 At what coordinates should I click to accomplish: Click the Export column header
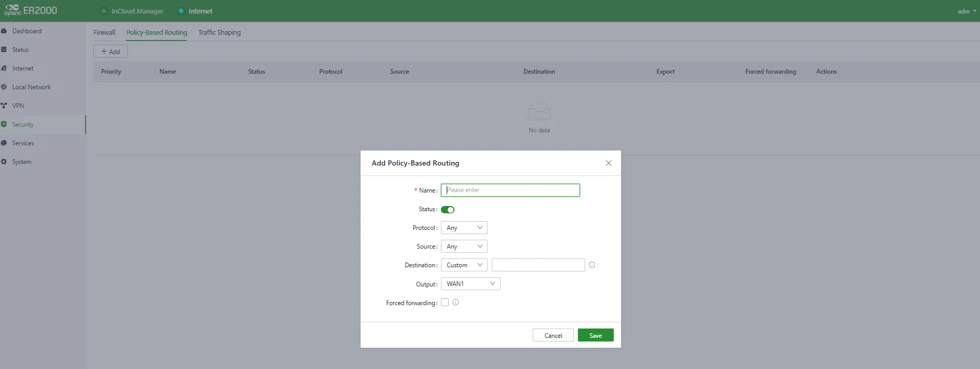tap(665, 72)
